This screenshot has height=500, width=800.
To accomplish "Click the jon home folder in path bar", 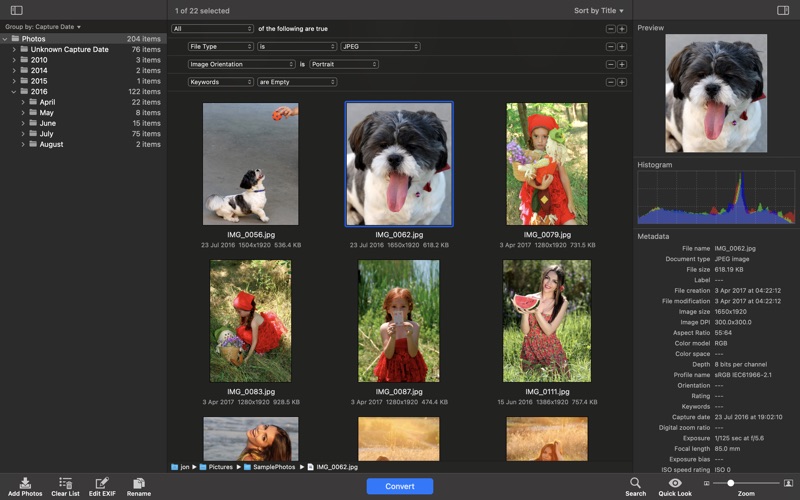I will click(x=180, y=467).
